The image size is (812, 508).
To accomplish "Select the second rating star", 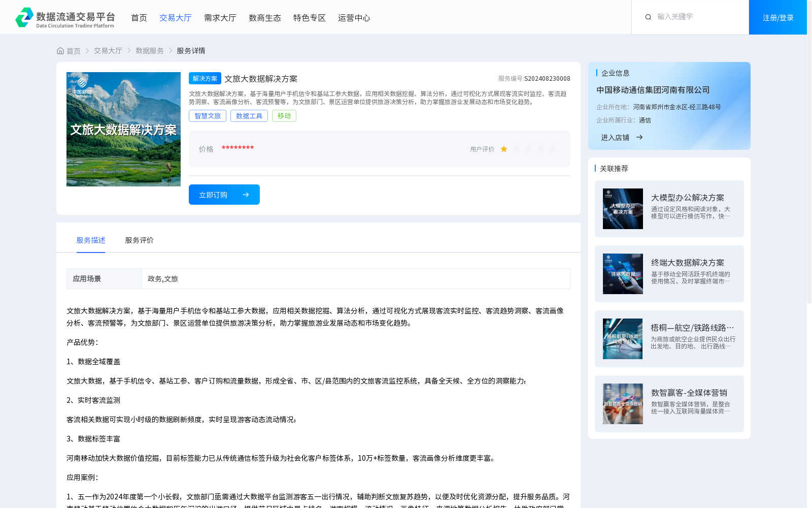I will point(516,149).
